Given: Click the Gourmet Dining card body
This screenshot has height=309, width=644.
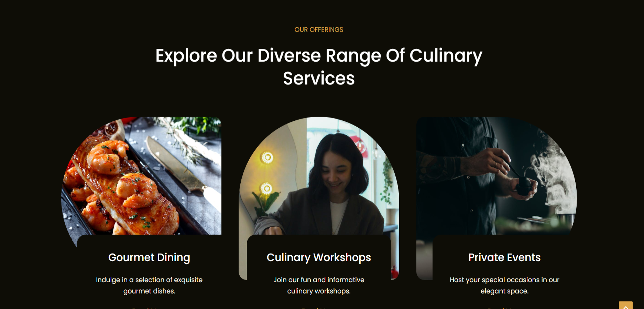Looking at the screenshot, I should 149,272.
